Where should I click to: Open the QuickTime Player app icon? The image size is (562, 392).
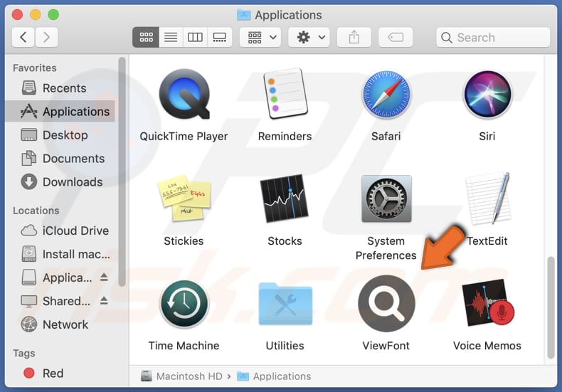pyautogui.click(x=184, y=95)
